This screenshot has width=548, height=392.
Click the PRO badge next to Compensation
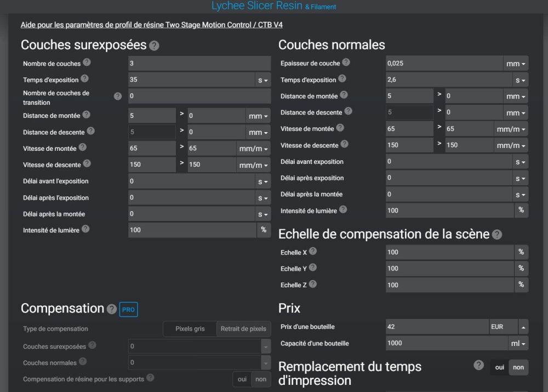(128, 309)
